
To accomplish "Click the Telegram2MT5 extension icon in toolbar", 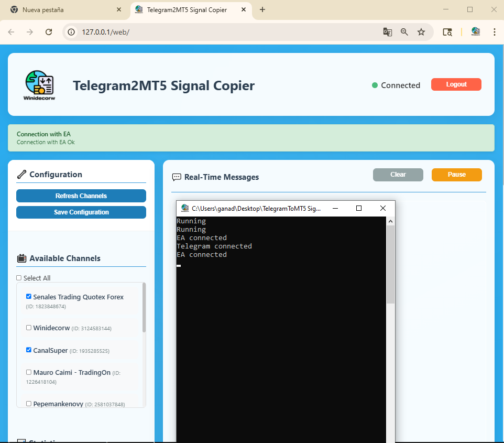I will pyautogui.click(x=476, y=31).
